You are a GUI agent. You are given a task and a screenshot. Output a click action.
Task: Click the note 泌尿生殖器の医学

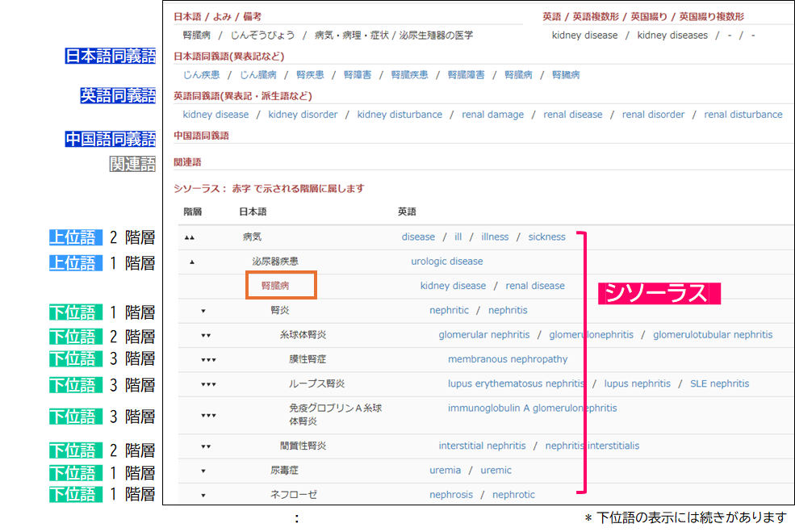click(x=436, y=36)
